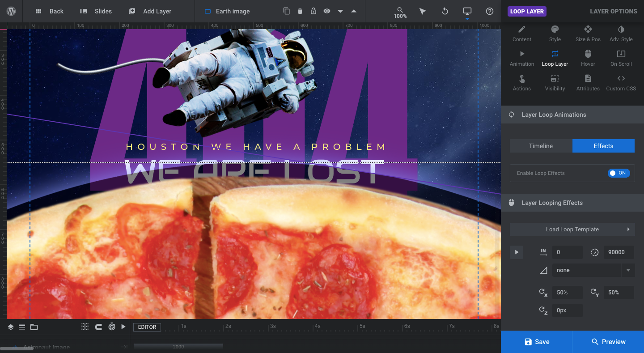
Task: Play the loop effect preview
Action: coord(517,252)
